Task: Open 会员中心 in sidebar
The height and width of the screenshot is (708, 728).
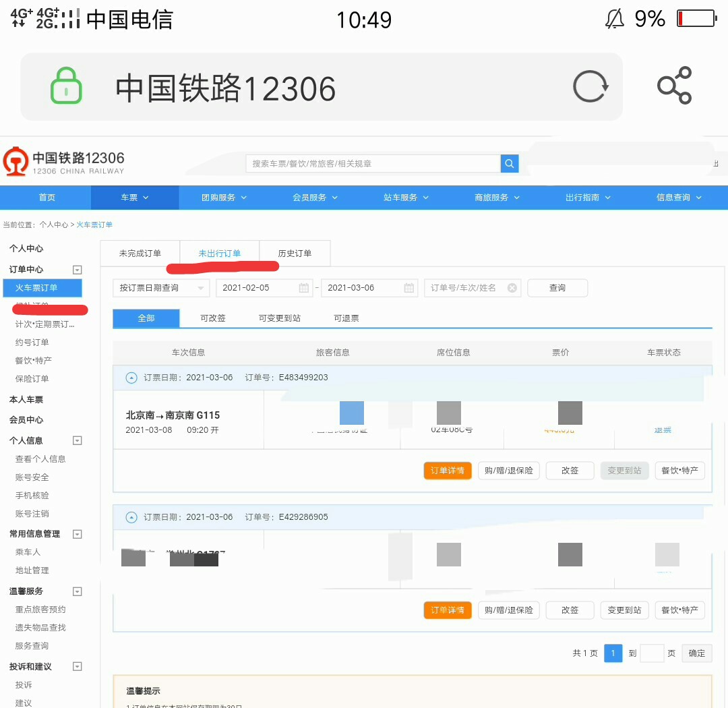Action: (26, 420)
